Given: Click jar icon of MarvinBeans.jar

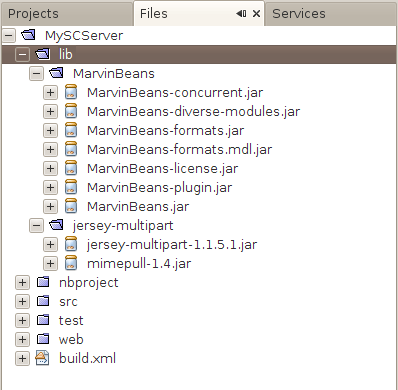Looking at the screenshot, I should pyautogui.click(x=71, y=206).
